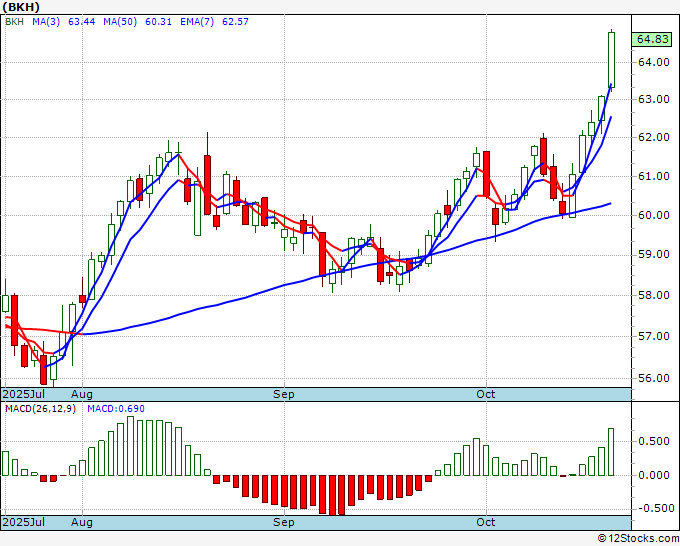This screenshot has height=546, width=680.
Task: Click the lowest red MACD histogram bar
Action: (x=332, y=495)
